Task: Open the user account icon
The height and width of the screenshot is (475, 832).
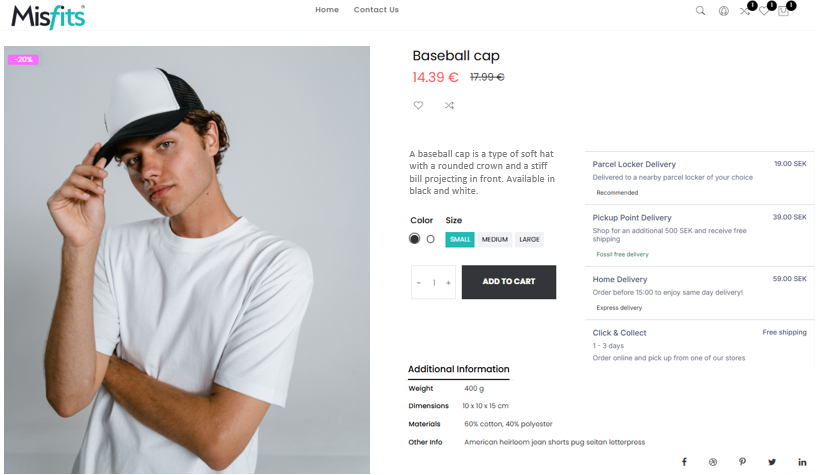Action: pyautogui.click(x=723, y=11)
